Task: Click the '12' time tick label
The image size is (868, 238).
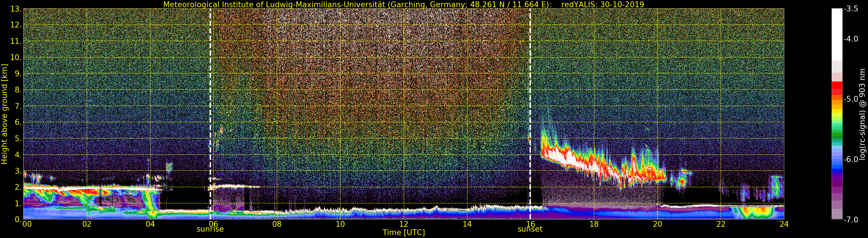Action: click(403, 224)
